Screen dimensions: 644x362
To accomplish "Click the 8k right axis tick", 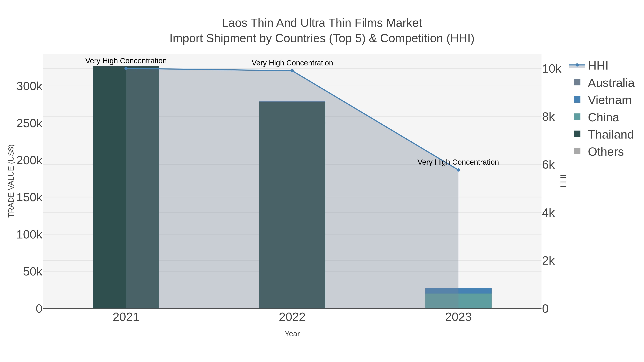I will pyautogui.click(x=548, y=117).
